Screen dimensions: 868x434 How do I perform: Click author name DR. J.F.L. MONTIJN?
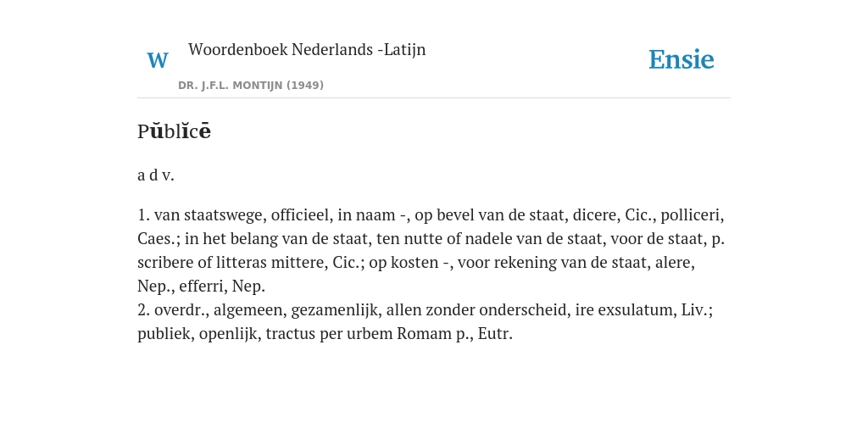click(231, 86)
